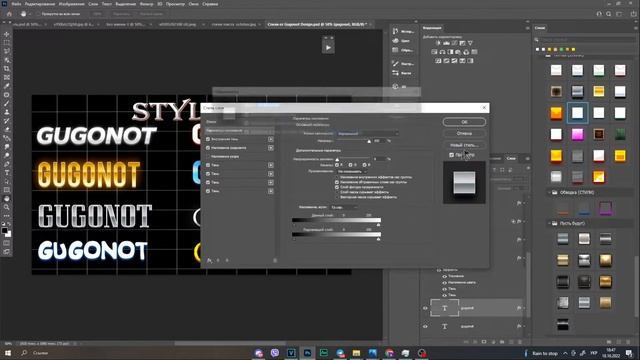640x360 pixels.
Task: Collapse the metal styles group in Styles panel
Action: coord(549,223)
